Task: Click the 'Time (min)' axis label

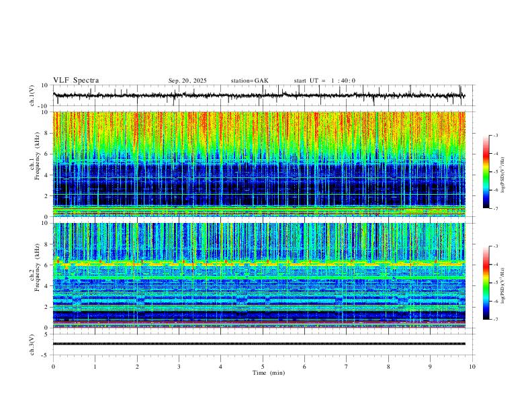Action: coord(269,373)
